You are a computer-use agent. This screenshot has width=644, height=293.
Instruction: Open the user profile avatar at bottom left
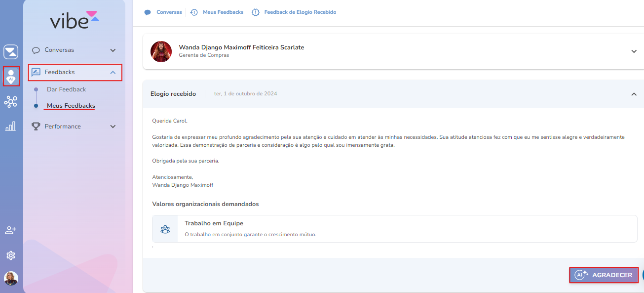click(x=11, y=279)
